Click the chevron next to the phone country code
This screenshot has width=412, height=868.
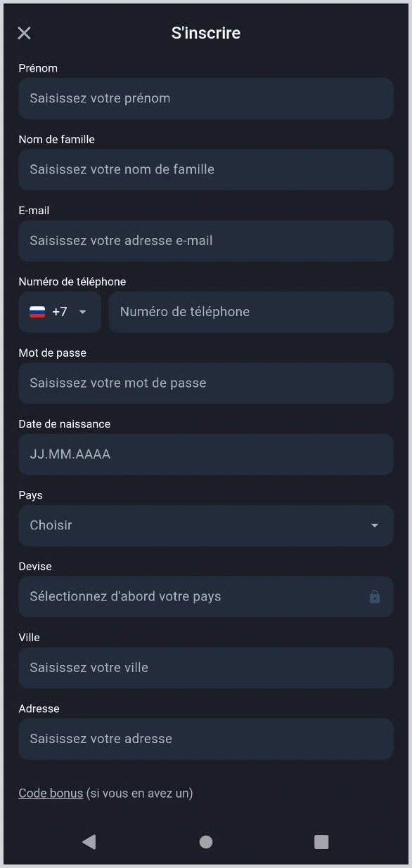point(82,312)
